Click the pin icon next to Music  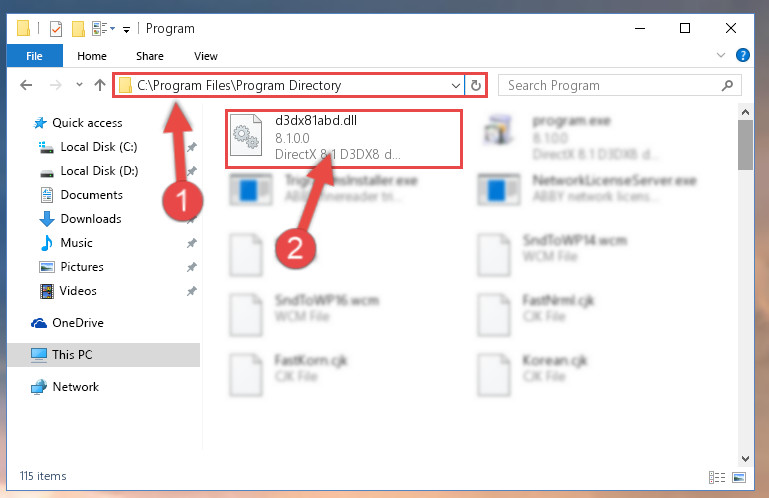click(192, 243)
